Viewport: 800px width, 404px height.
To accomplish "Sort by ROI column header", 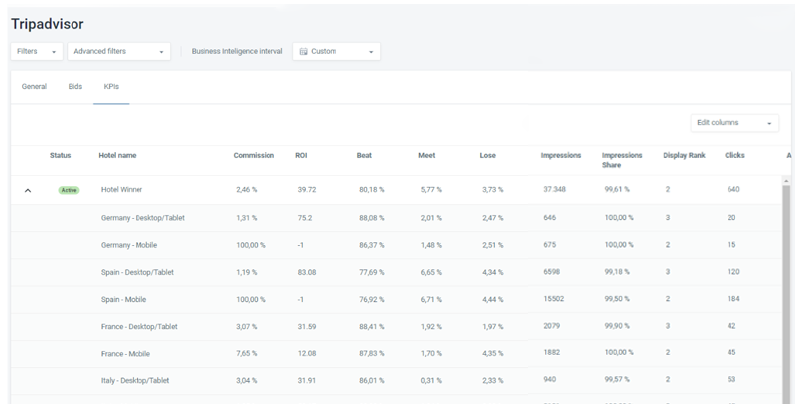I will click(x=301, y=156).
